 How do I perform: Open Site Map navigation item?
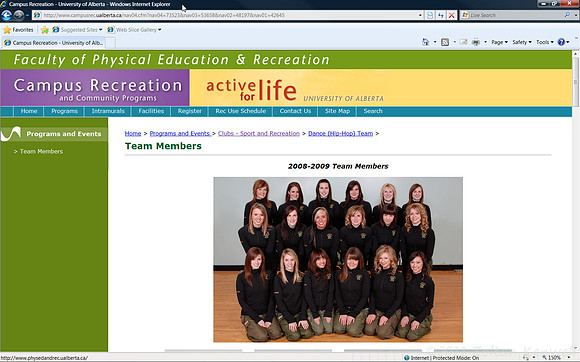point(337,111)
